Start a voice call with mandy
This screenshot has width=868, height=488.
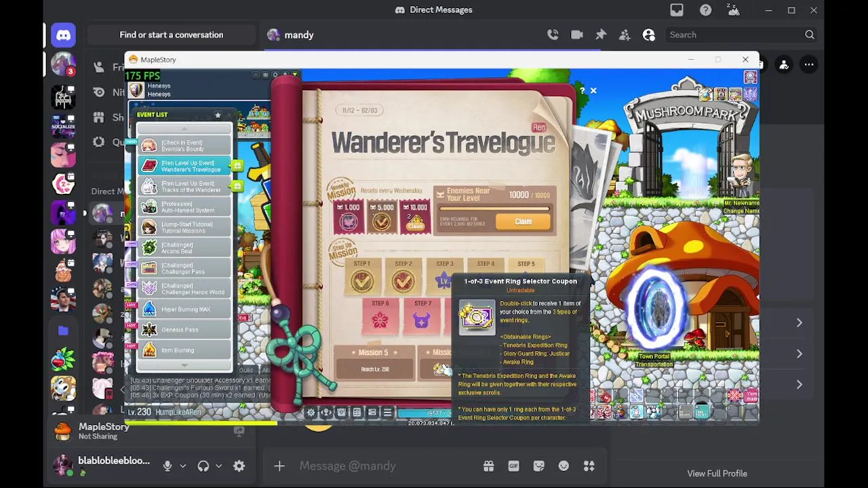click(x=553, y=35)
